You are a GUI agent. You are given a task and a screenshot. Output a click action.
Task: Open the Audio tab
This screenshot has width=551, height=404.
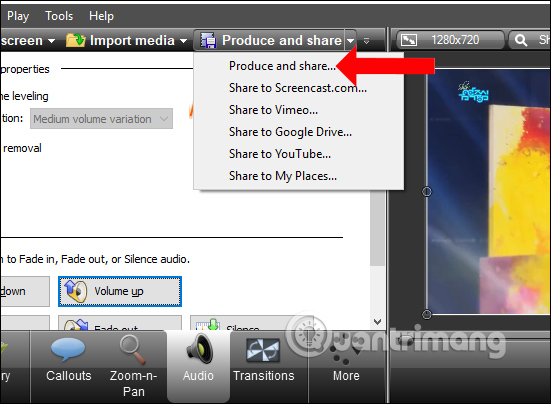pyautogui.click(x=198, y=366)
